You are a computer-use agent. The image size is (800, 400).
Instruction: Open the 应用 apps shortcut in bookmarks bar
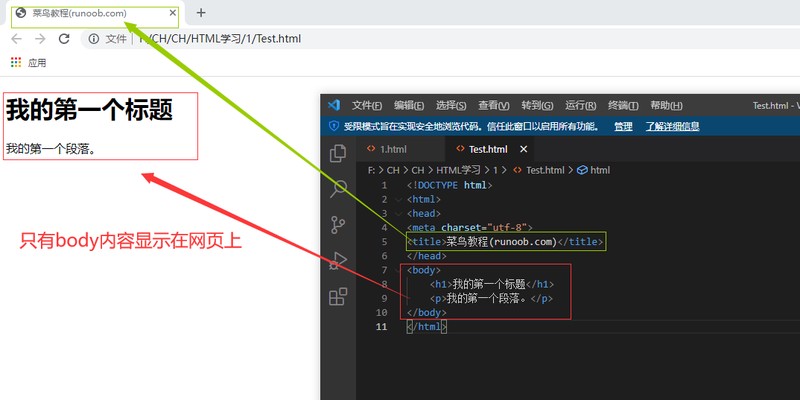click(29, 63)
